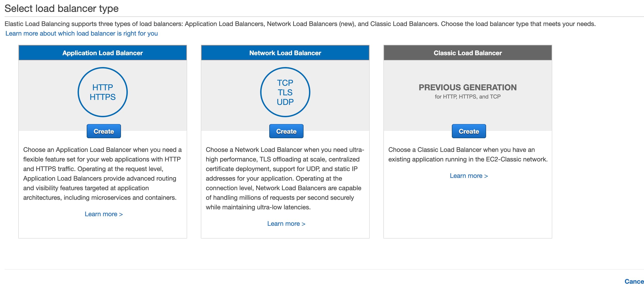Click Create under Network Load Balancer
The width and height of the screenshot is (644, 296).
coord(286,131)
